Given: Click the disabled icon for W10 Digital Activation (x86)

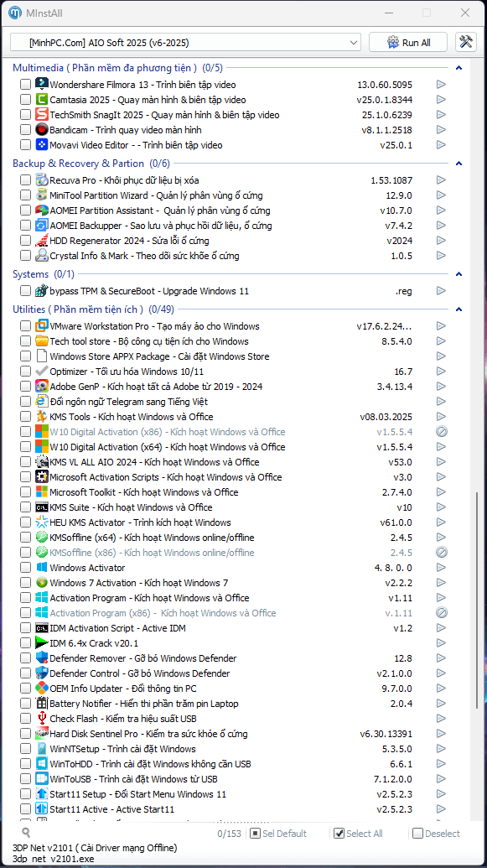Looking at the screenshot, I should click(x=441, y=432).
